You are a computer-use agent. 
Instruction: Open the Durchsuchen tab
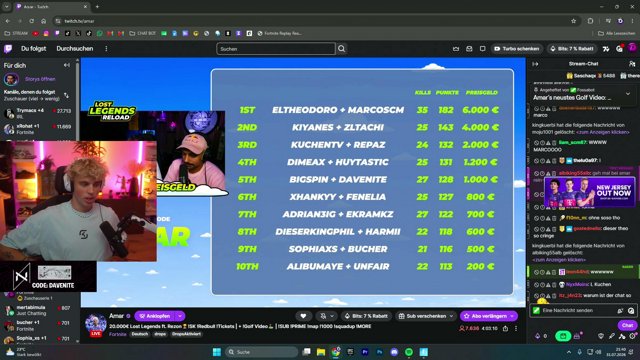(x=75, y=49)
